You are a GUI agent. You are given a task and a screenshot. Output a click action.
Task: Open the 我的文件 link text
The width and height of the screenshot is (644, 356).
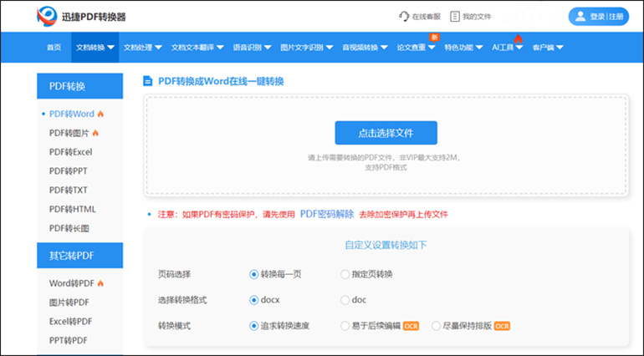coord(477,17)
